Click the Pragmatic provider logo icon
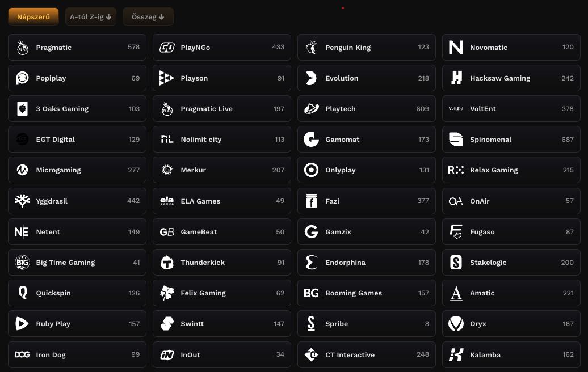The width and height of the screenshot is (588, 372). (x=23, y=48)
